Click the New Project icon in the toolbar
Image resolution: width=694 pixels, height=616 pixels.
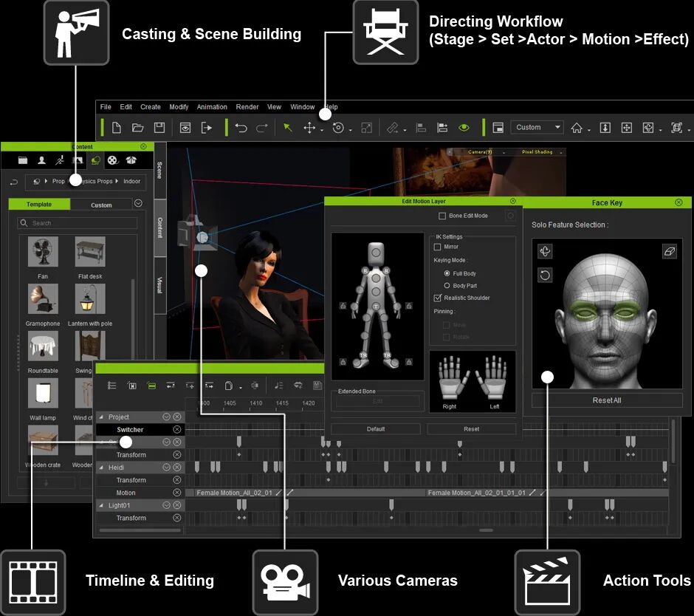click(117, 128)
